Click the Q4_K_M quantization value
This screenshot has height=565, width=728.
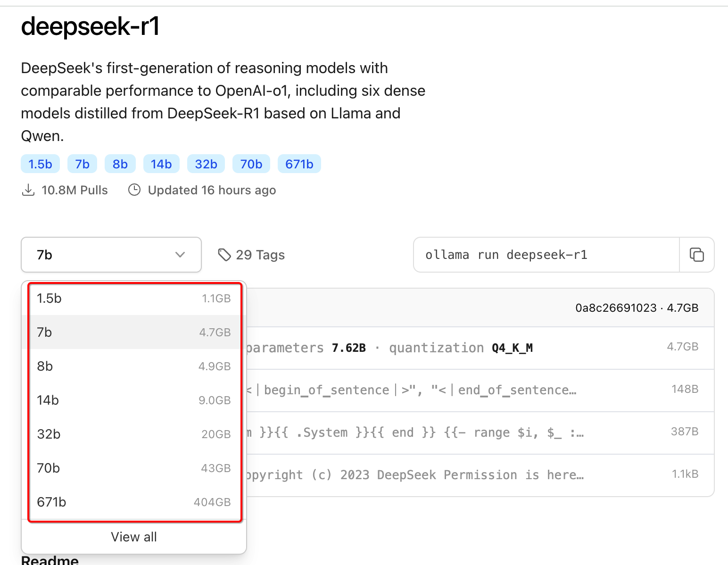(x=512, y=348)
